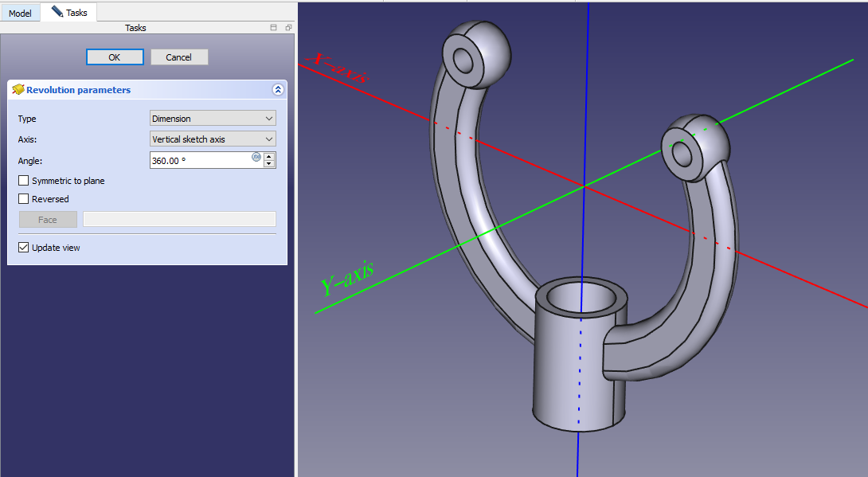Screen dimensions: 868x477
Task: Click the Revolution parameters feature icon
Action: click(18, 90)
